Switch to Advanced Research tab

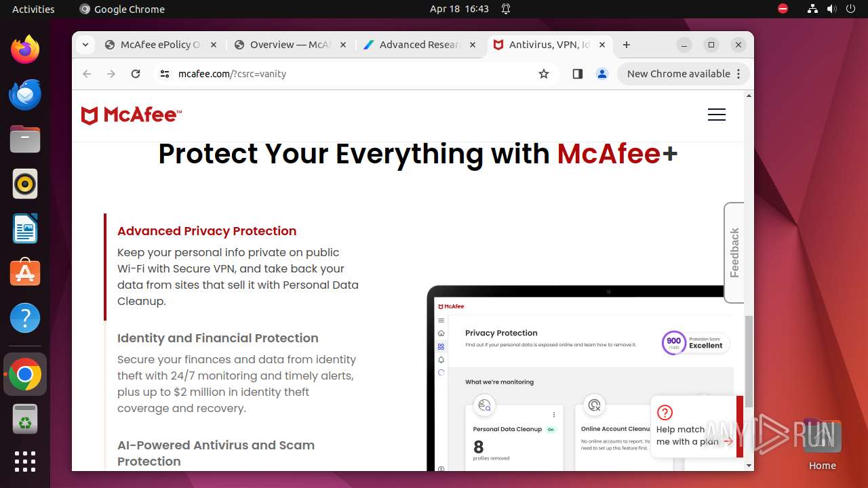(420, 45)
